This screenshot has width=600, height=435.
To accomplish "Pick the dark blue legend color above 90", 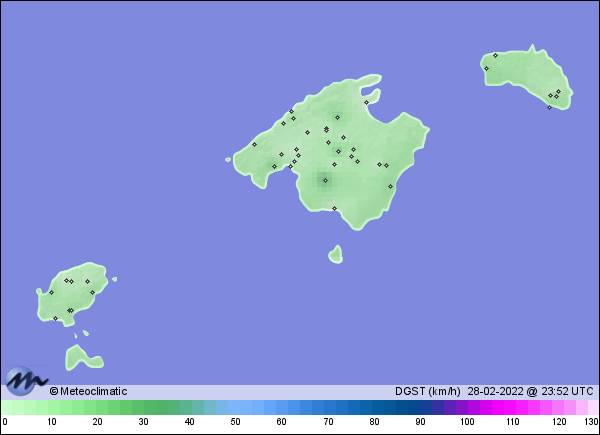I will 421,407.
